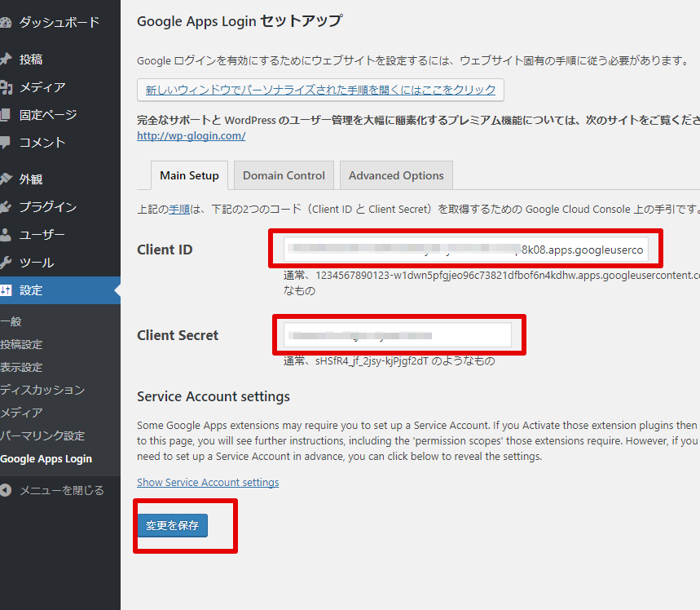Switch to the Main Setup tab
The height and width of the screenshot is (610, 700).
pos(189,175)
